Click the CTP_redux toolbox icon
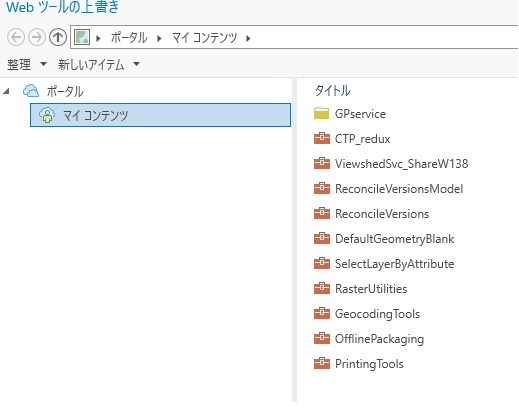This screenshot has width=519, height=408. (322, 138)
